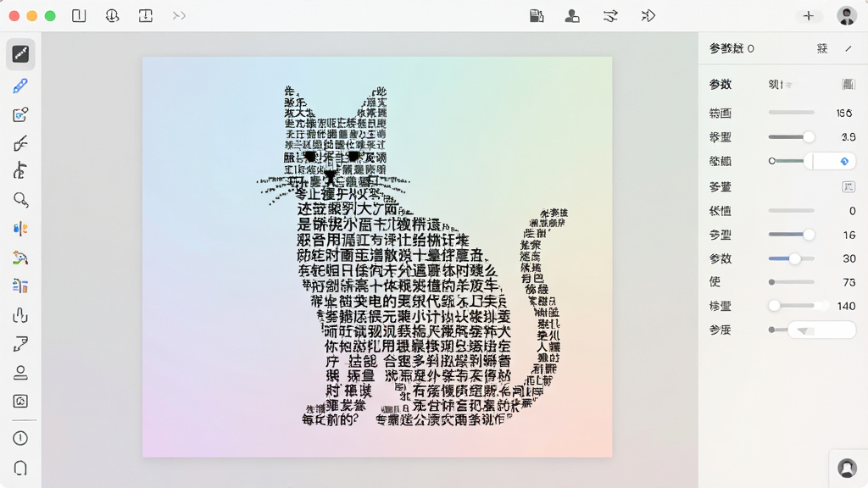Screen dimensions: 868x488
Task: Activate the magnifier zoom tool
Action: pos(20,200)
